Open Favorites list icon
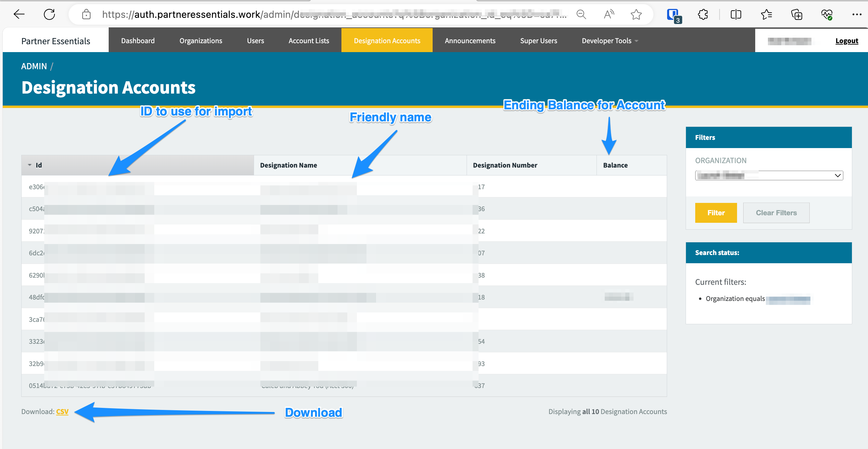The image size is (868, 449). tap(766, 14)
